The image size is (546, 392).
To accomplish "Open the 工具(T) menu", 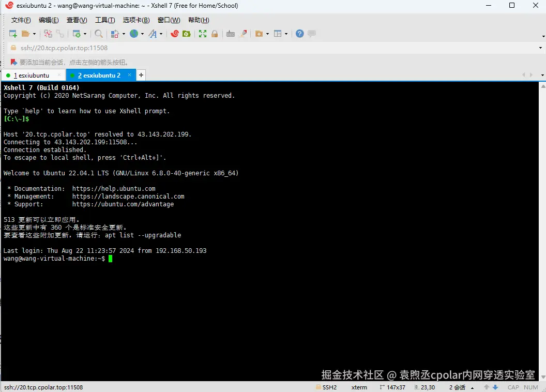I will pyautogui.click(x=105, y=20).
